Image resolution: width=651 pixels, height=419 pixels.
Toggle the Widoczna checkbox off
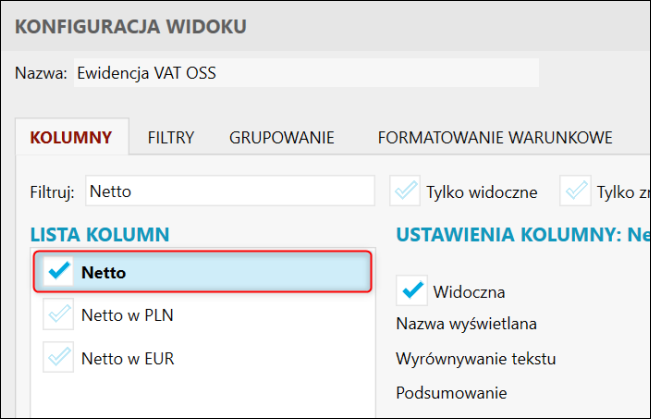click(x=412, y=291)
